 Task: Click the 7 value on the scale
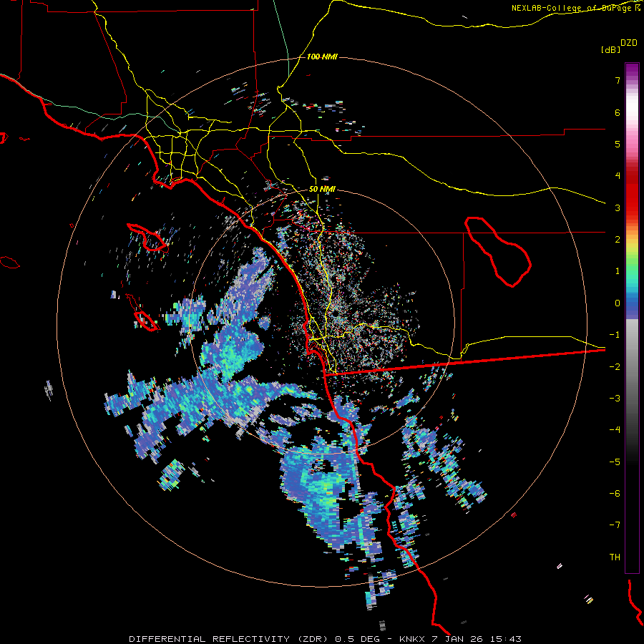(x=618, y=80)
